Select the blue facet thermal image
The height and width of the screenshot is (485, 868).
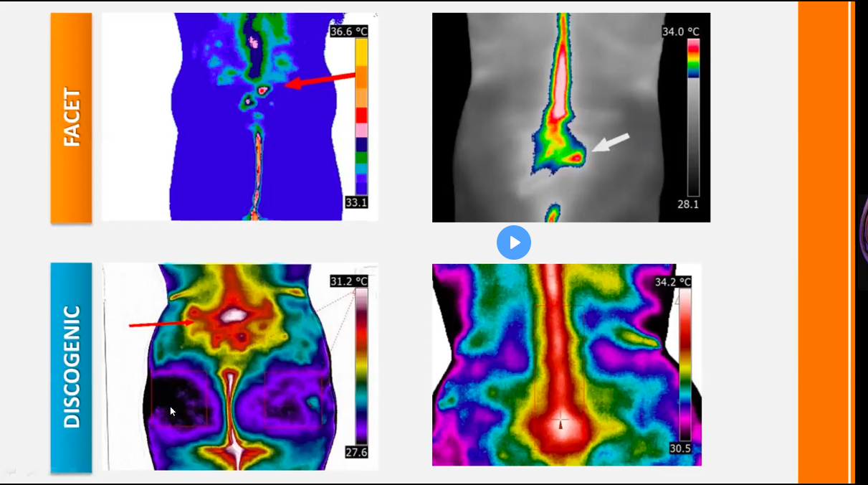[240, 116]
